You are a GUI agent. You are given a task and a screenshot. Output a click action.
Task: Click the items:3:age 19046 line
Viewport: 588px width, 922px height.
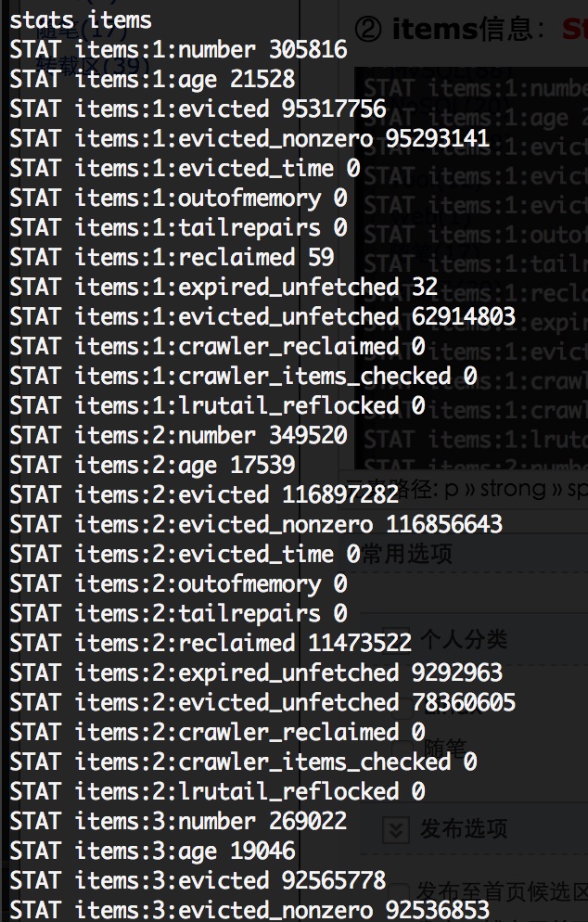click(x=152, y=851)
